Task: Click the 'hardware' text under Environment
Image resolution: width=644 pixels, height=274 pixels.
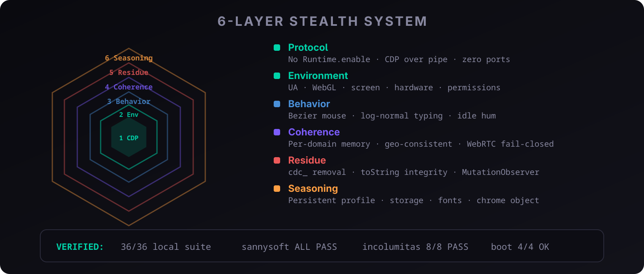Action: pos(414,88)
